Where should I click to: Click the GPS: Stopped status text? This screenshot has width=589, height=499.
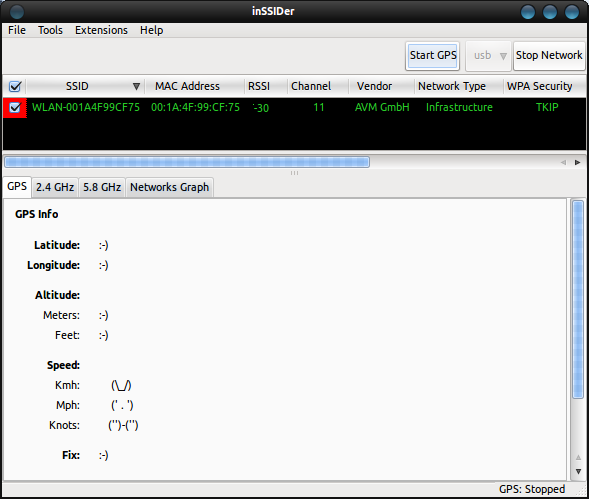click(x=532, y=489)
